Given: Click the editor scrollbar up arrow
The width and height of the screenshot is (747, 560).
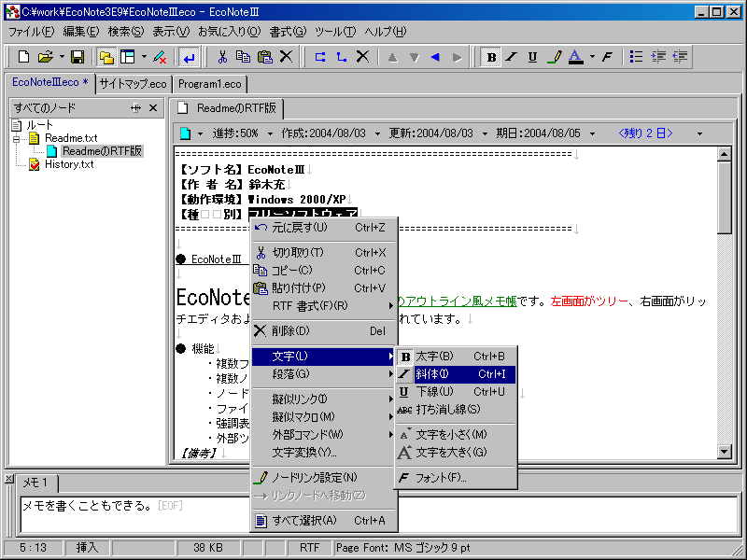Looking at the screenshot, I should click(725, 154).
